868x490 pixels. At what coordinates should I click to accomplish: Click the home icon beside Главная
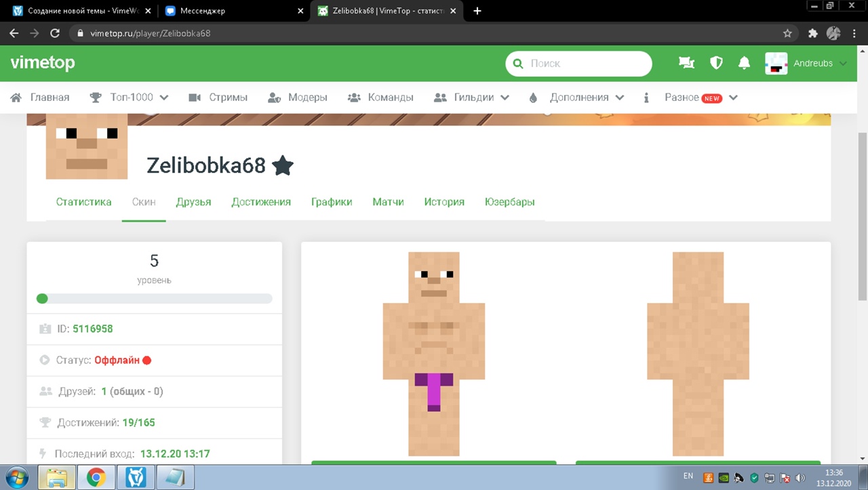(x=17, y=98)
